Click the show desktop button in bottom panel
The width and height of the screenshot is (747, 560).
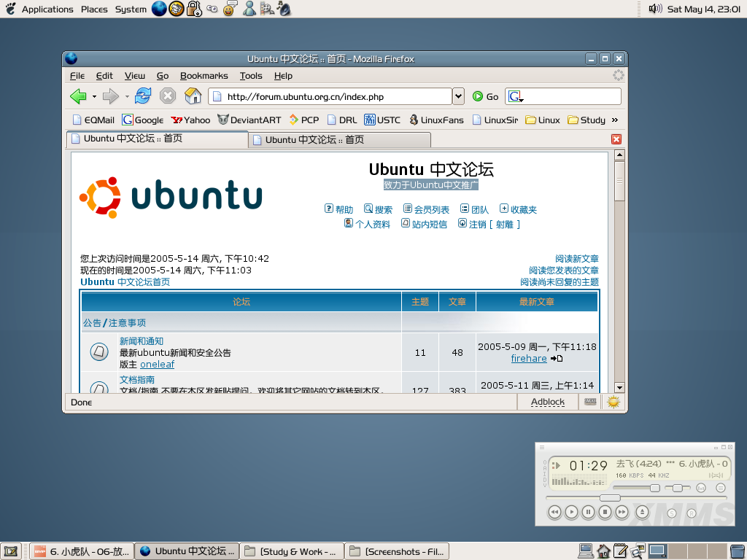click(x=11, y=551)
